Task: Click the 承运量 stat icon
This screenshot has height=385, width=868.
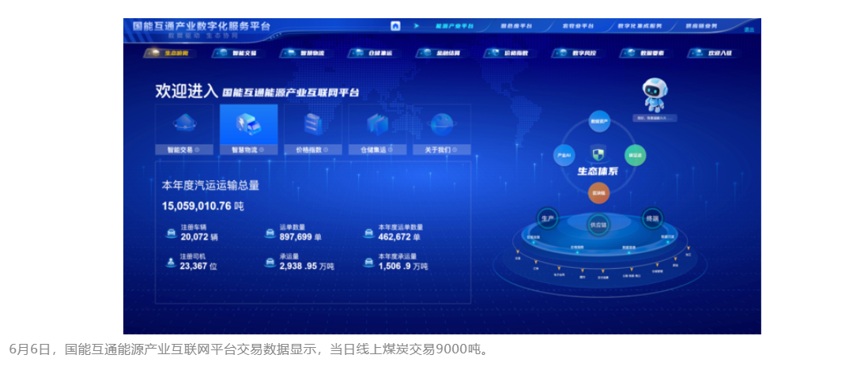Action: (270, 262)
